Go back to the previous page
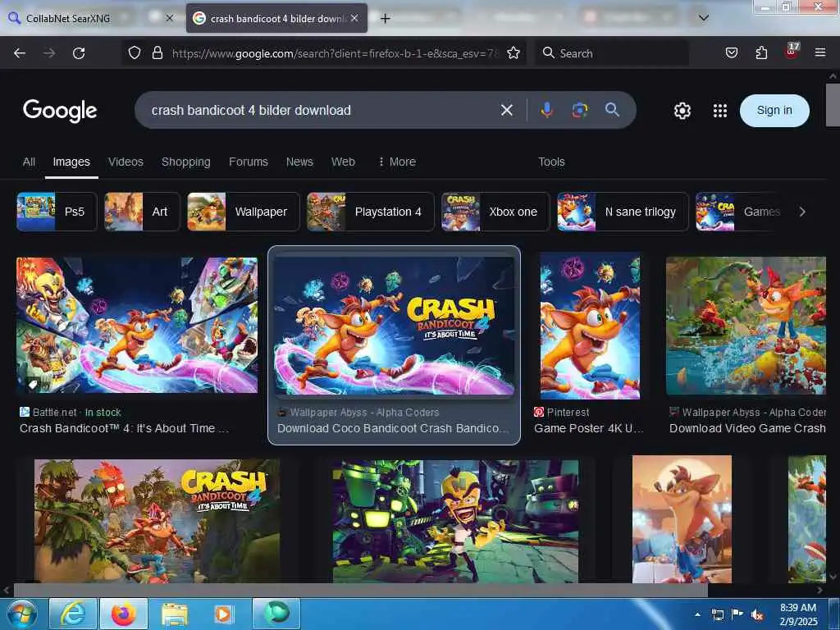840x630 pixels. [20, 53]
